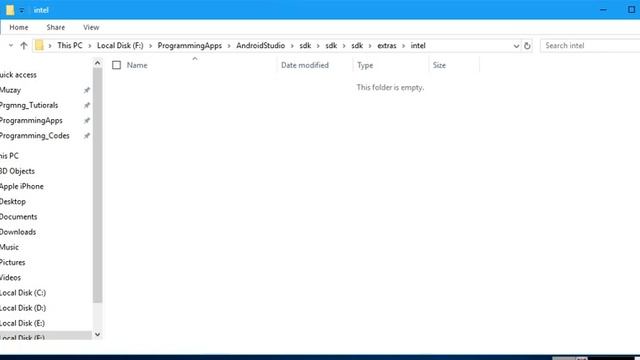Click the pin icon next to ProgrammingApps in sidebar

[x=87, y=120]
